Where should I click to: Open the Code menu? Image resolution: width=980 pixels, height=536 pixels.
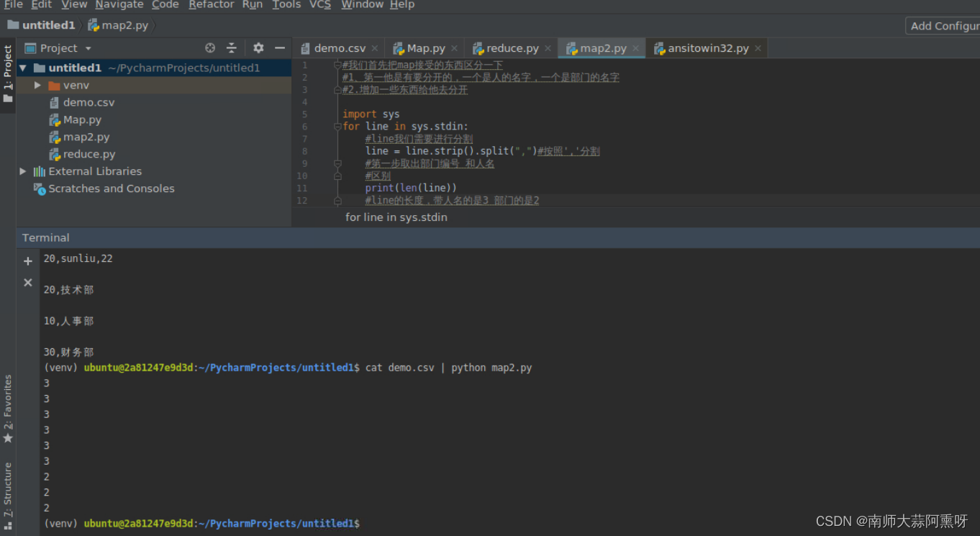click(165, 4)
